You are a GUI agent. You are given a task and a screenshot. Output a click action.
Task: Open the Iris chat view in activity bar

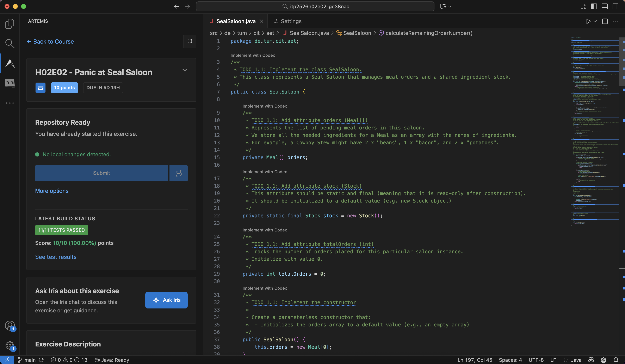click(10, 83)
